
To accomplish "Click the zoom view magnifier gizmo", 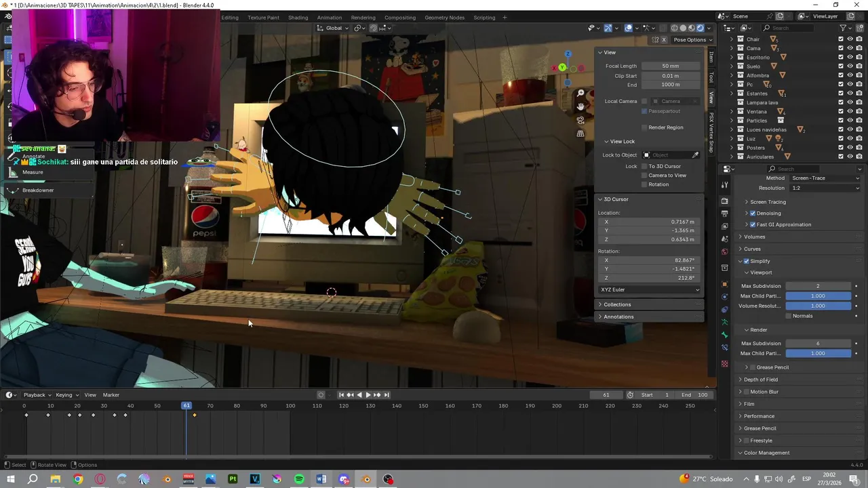I will [x=580, y=93].
